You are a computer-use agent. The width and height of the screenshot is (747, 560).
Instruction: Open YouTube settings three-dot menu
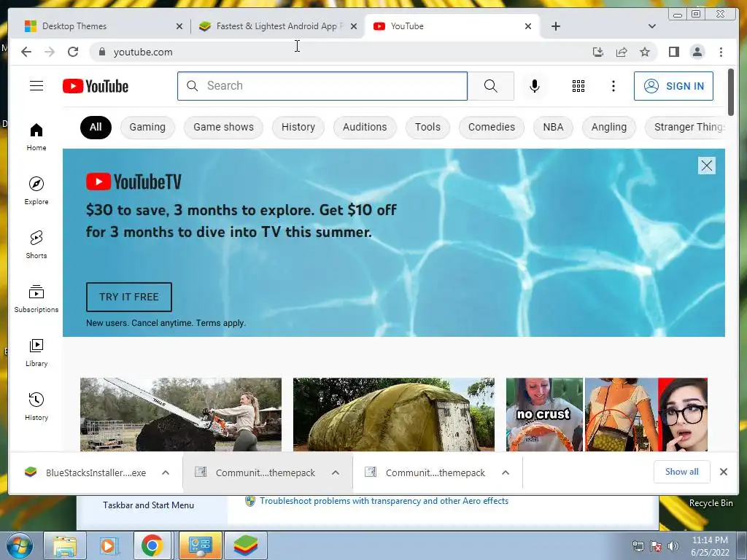point(613,86)
